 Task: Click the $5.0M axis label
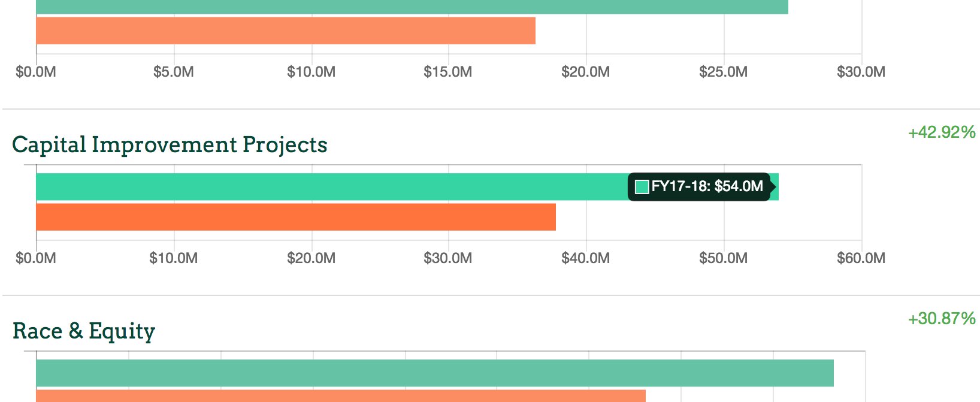point(173,72)
